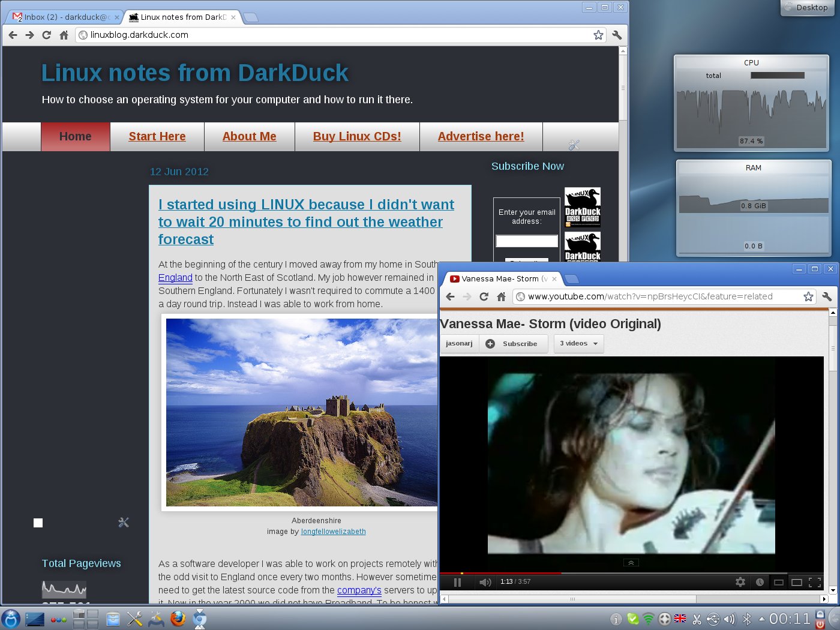Open new tab in YouTube window

(x=572, y=278)
